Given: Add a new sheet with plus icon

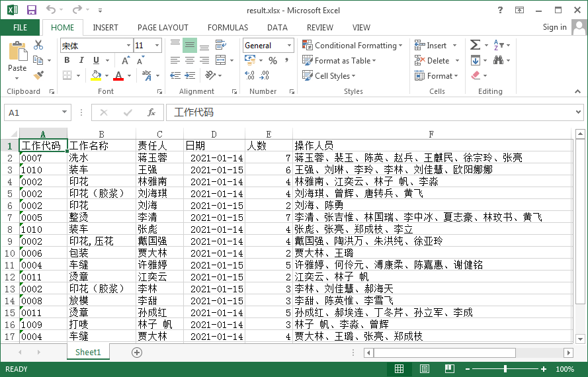Looking at the screenshot, I should [137, 353].
